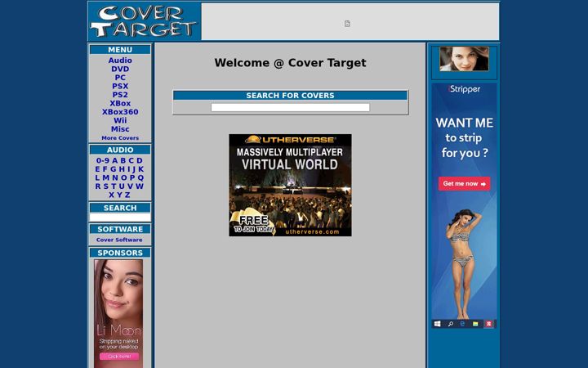Select audio letter O

click(124, 178)
